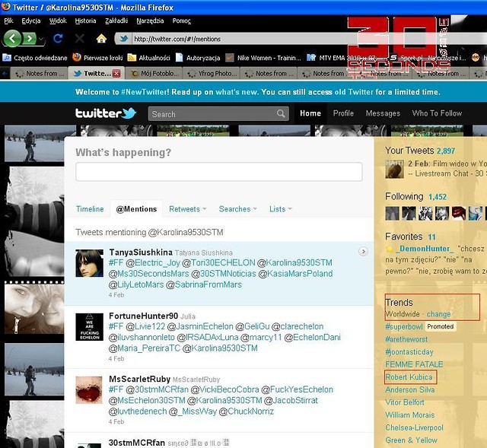The width and height of the screenshot is (487, 448).
Task: Click Home in Twitter navigation
Action: (310, 113)
